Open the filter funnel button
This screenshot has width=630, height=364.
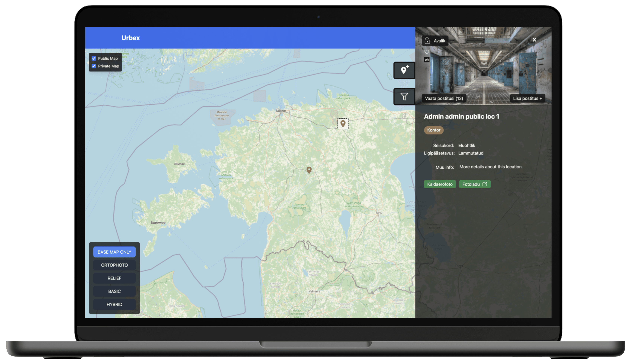(x=405, y=96)
